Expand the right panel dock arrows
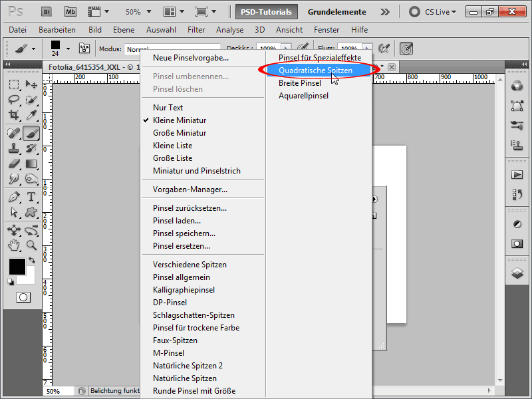 pyautogui.click(x=524, y=64)
